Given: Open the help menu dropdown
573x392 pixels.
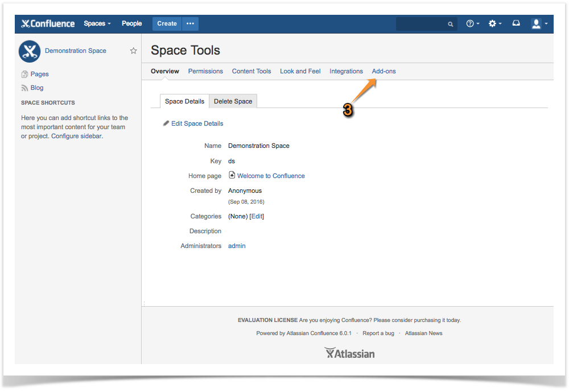Looking at the screenshot, I should [472, 23].
